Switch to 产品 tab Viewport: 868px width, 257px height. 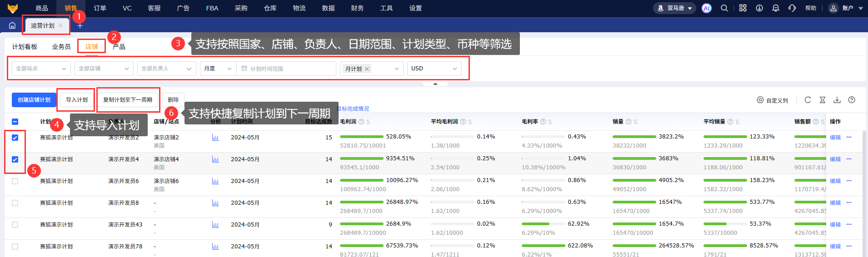tap(119, 47)
